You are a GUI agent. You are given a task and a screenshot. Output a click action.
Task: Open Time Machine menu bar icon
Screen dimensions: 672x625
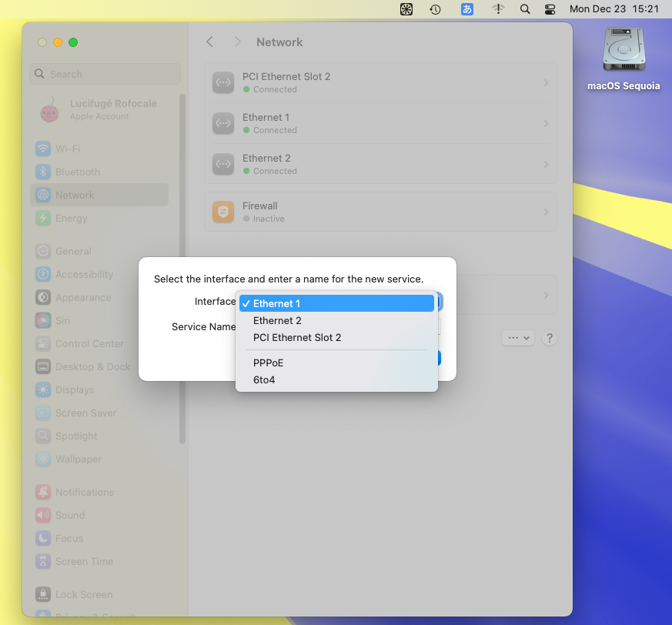[x=435, y=9]
